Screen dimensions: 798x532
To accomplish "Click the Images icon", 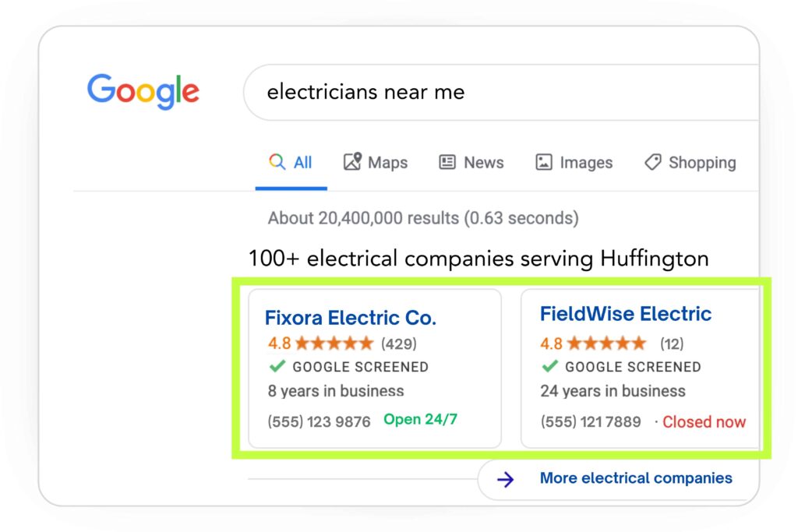I will click(543, 161).
